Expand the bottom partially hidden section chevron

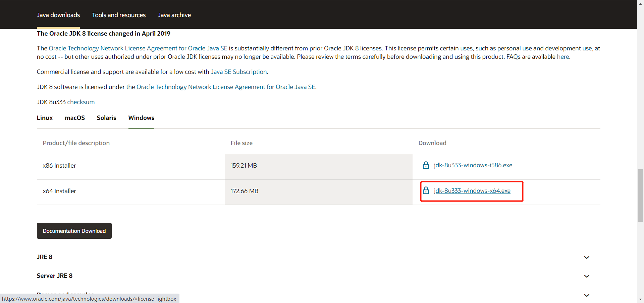click(586, 295)
